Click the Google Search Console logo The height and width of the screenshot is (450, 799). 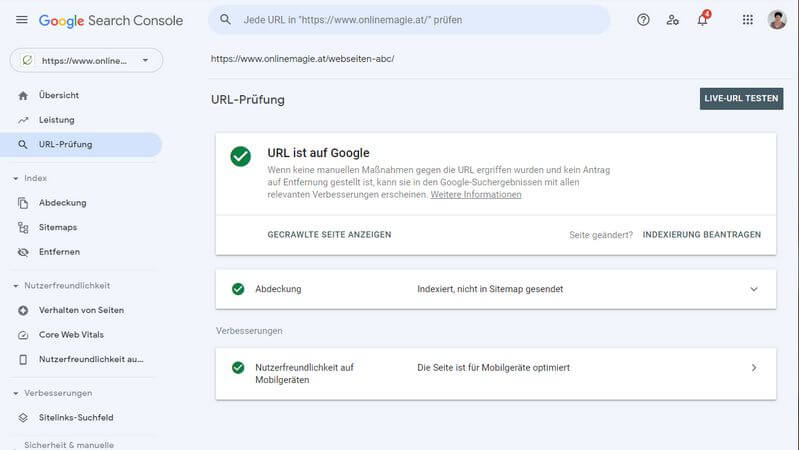111,20
